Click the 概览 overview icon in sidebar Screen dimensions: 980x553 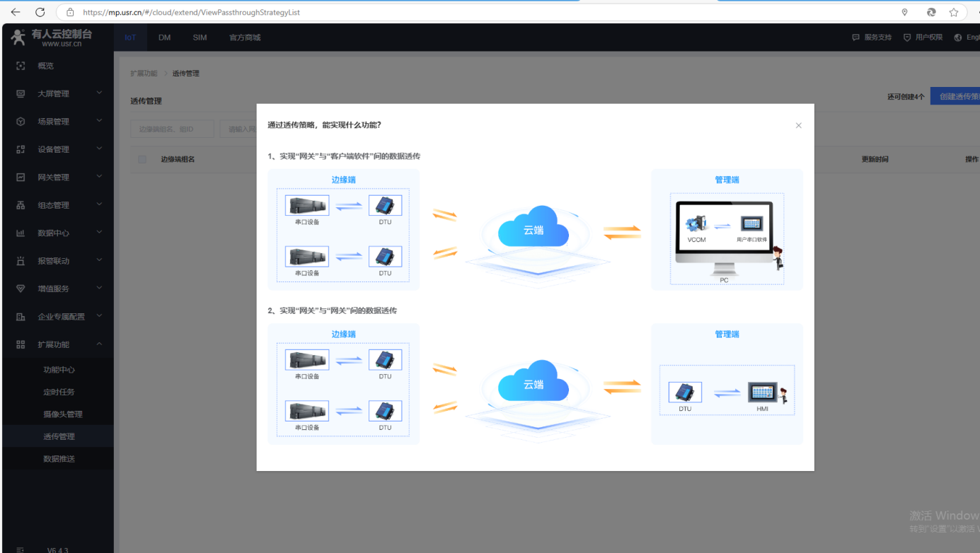click(21, 66)
